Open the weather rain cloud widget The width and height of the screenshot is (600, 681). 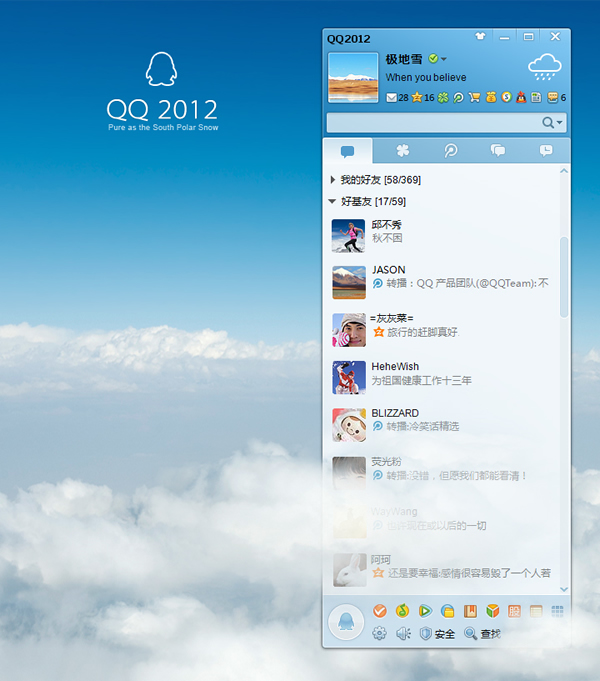coord(544,67)
